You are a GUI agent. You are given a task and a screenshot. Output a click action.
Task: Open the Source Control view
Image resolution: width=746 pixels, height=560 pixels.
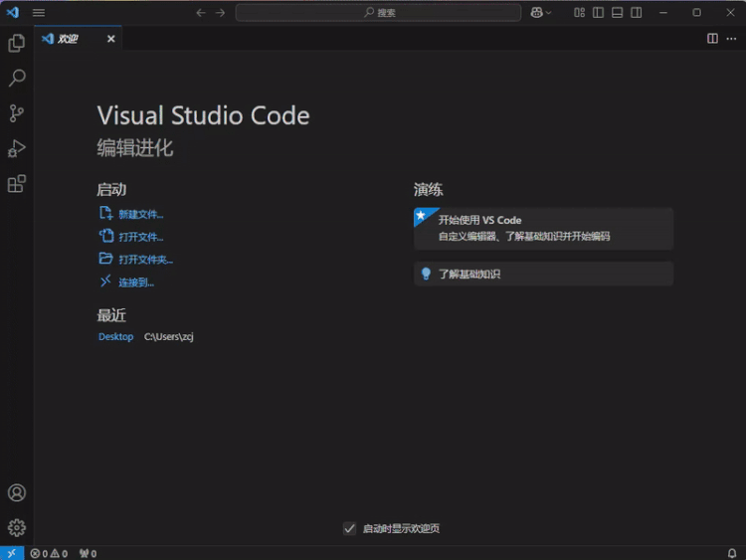click(x=17, y=113)
